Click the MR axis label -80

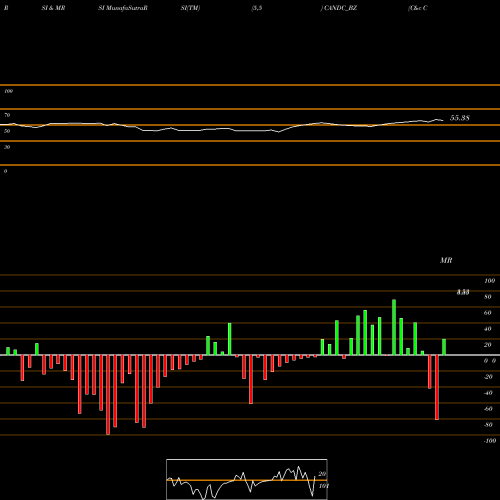click(x=488, y=425)
